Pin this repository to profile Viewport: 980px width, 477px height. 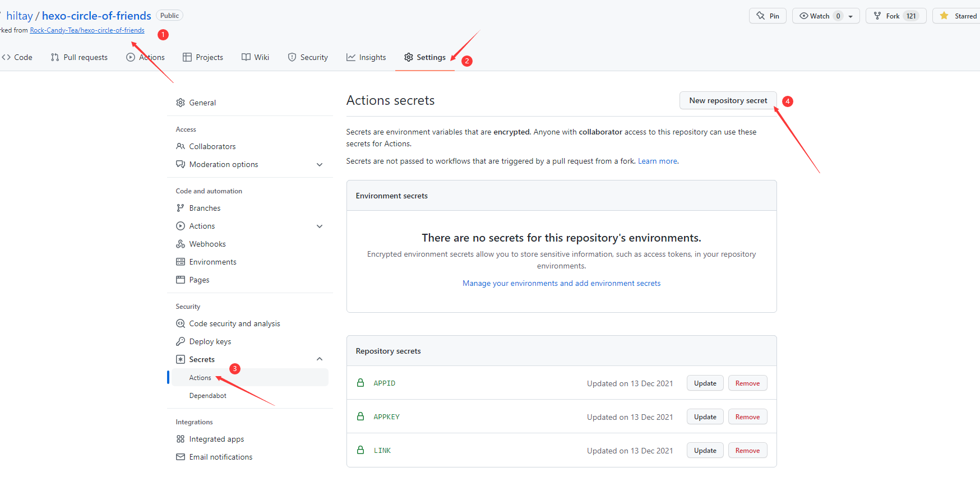coord(768,16)
